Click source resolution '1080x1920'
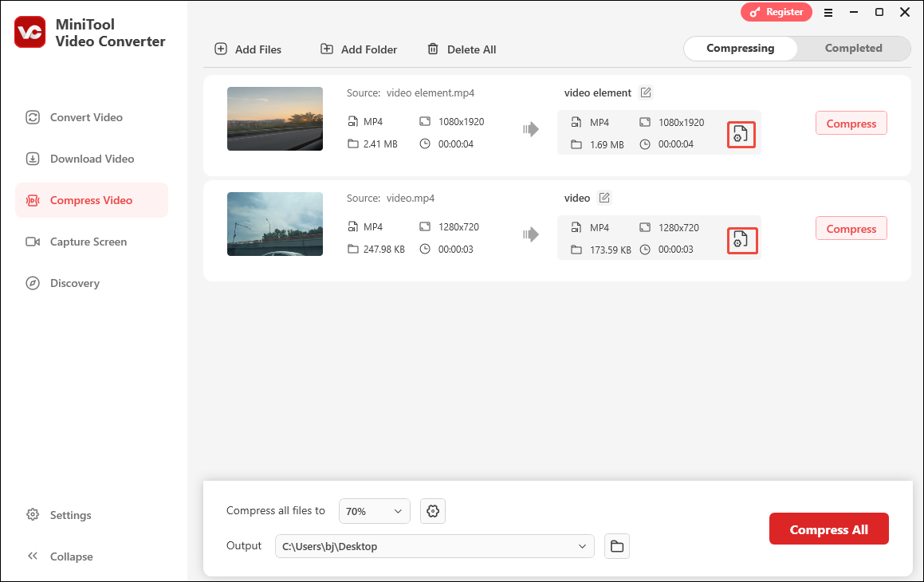 pos(461,121)
